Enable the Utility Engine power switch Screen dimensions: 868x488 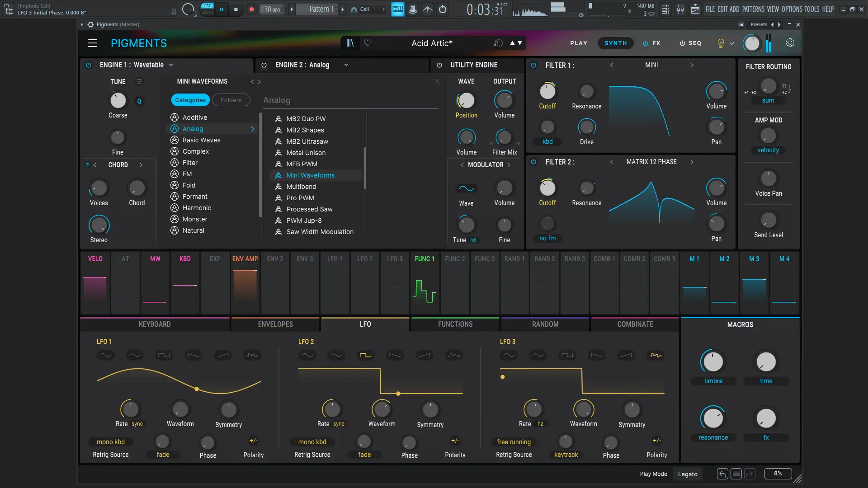[439, 65]
